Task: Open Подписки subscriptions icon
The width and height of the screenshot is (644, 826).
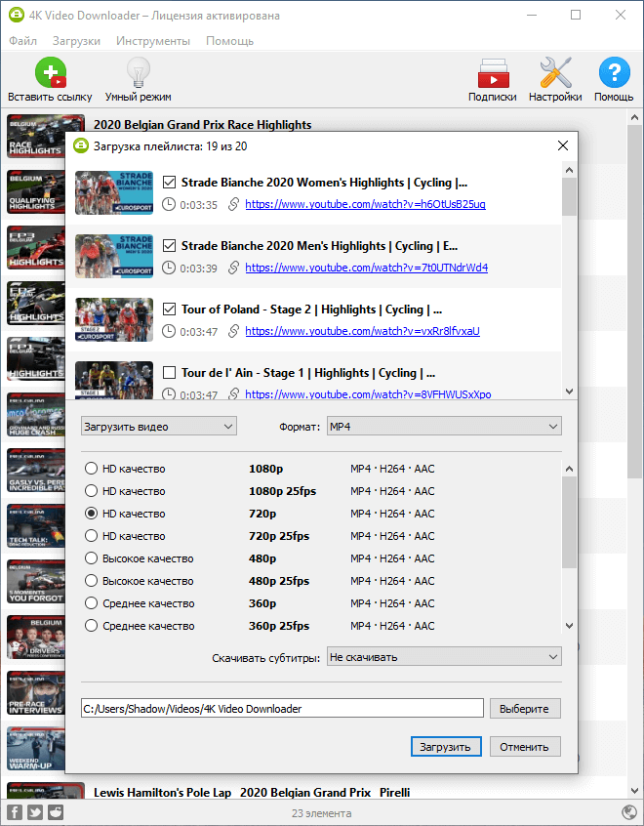Action: (x=493, y=72)
